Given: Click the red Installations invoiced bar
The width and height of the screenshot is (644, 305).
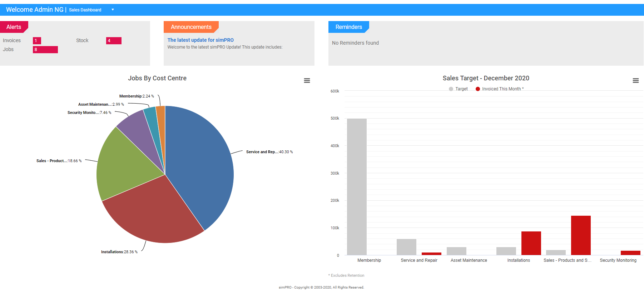Looking at the screenshot, I should click(x=531, y=243).
